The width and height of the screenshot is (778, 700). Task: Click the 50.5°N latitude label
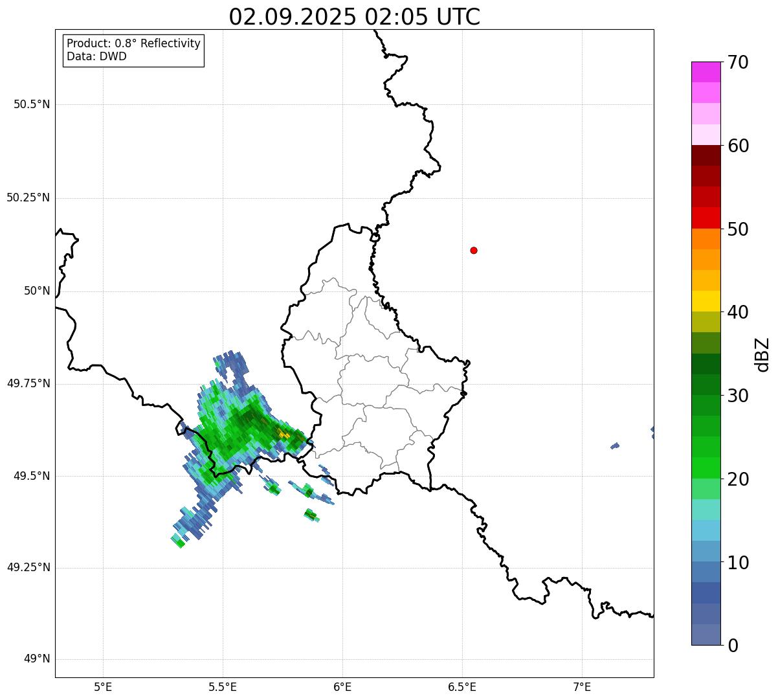[32, 104]
